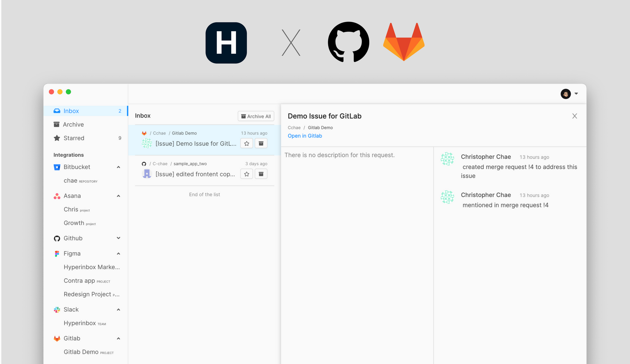Screen dimensions: 630x364
Task: Collapse the Bitbucket integration section
Action: tap(118, 167)
